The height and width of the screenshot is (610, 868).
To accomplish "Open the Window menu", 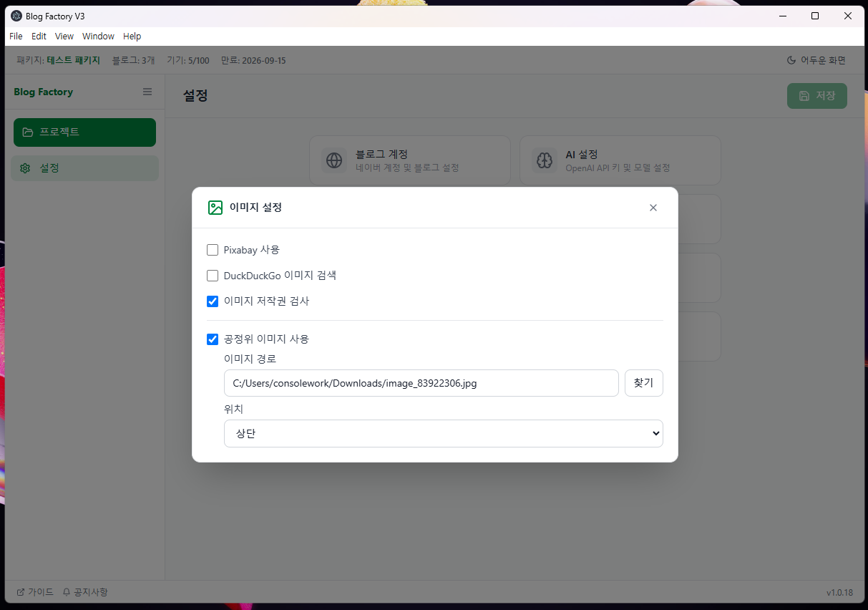I will (x=98, y=36).
